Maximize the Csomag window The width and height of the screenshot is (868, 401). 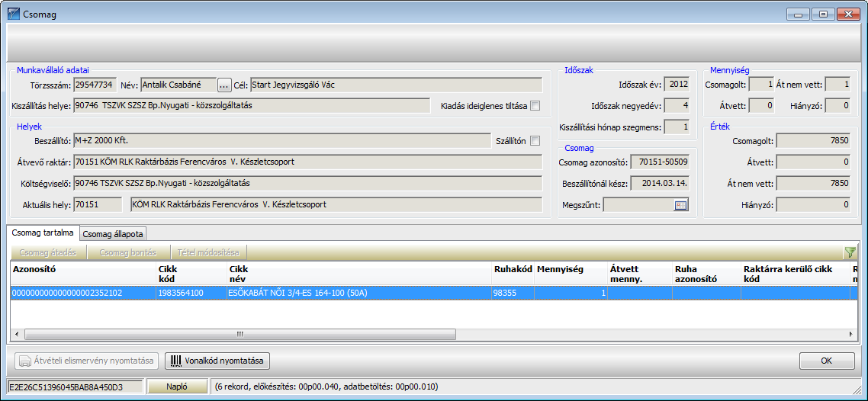(x=823, y=14)
